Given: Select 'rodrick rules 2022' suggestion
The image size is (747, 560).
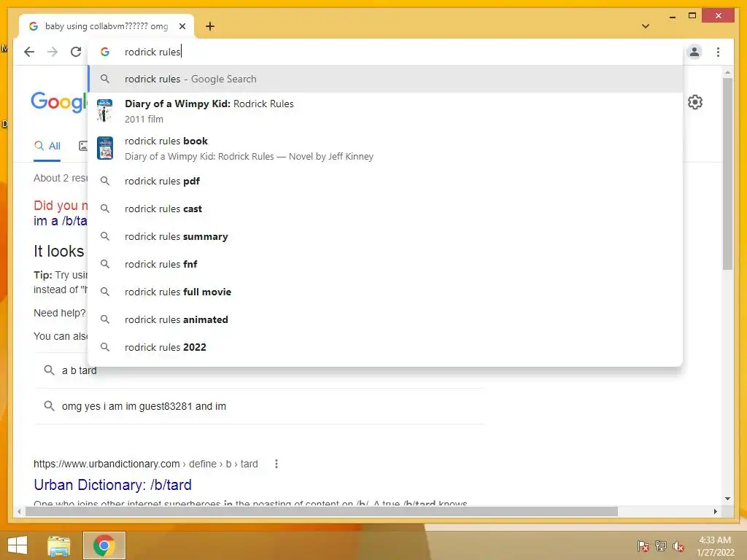Looking at the screenshot, I should coord(385,346).
